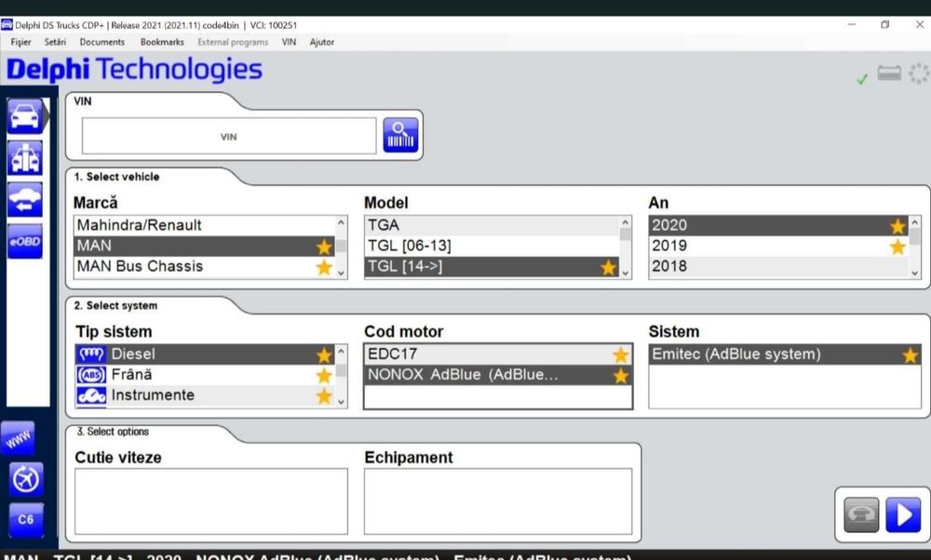This screenshot has width=931, height=560.
Task: Toggle favorite star on TGL [14->]
Action: point(608,268)
